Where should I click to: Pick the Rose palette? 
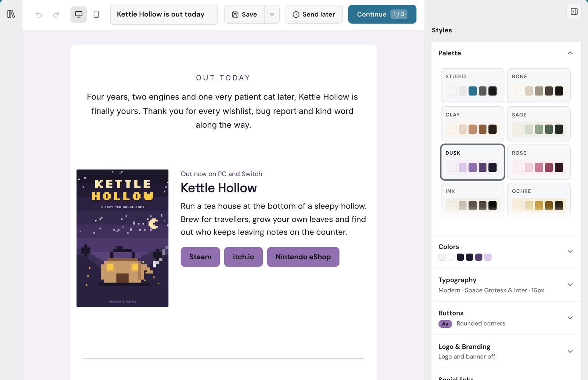tap(539, 162)
